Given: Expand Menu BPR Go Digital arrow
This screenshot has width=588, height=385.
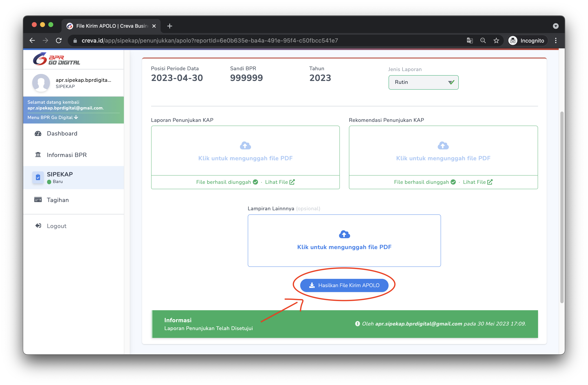Looking at the screenshot, I should tap(76, 117).
